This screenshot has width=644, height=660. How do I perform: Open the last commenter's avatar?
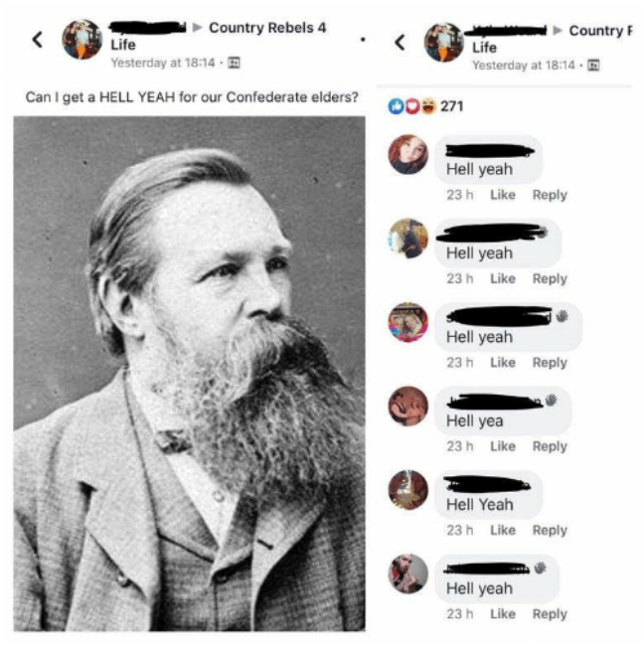(407, 574)
